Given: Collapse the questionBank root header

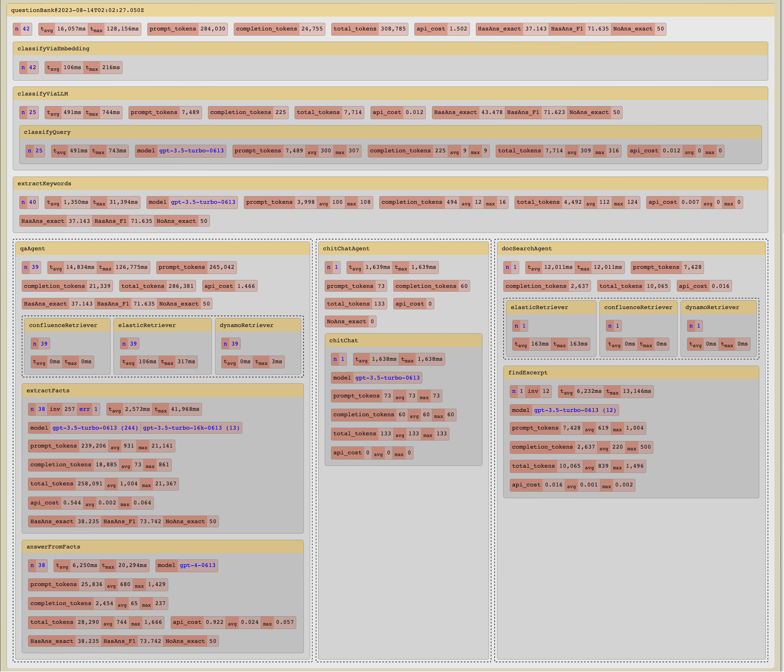Looking at the screenshot, I should coord(77,10).
